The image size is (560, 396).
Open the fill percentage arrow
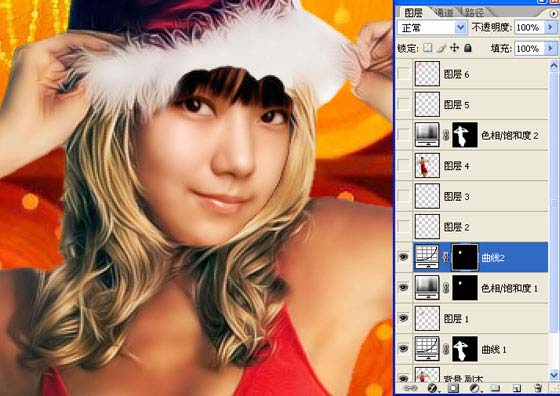point(550,48)
